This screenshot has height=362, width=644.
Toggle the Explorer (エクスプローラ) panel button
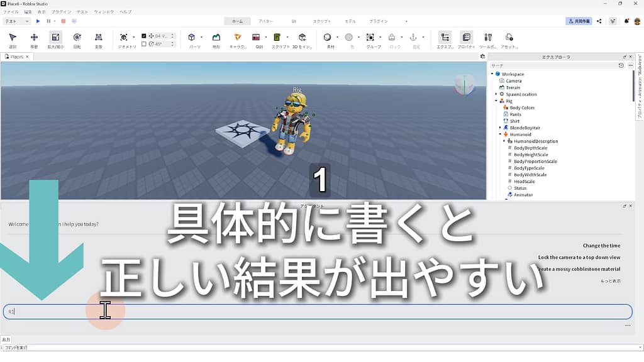pyautogui.click(x=445, y=40)
